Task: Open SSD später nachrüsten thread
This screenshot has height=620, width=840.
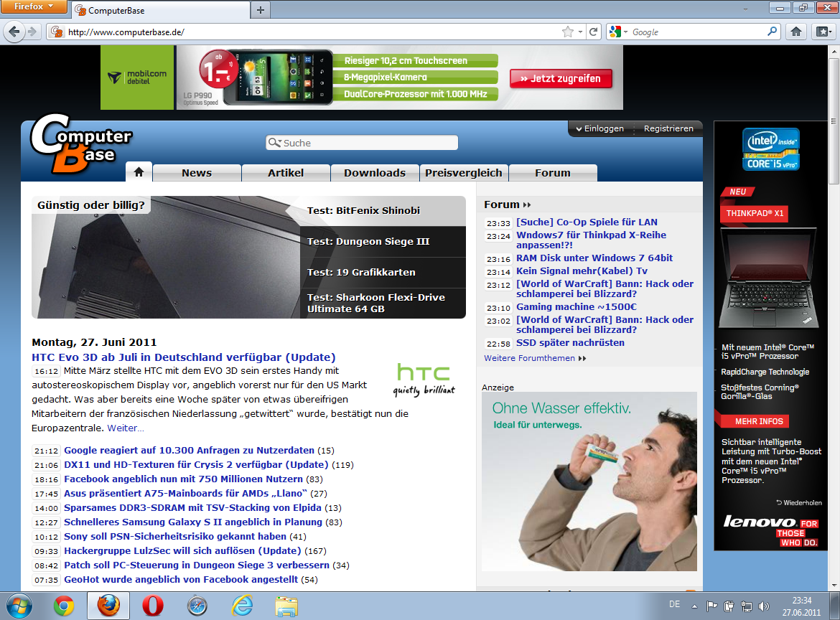Action: coord(570,343)
